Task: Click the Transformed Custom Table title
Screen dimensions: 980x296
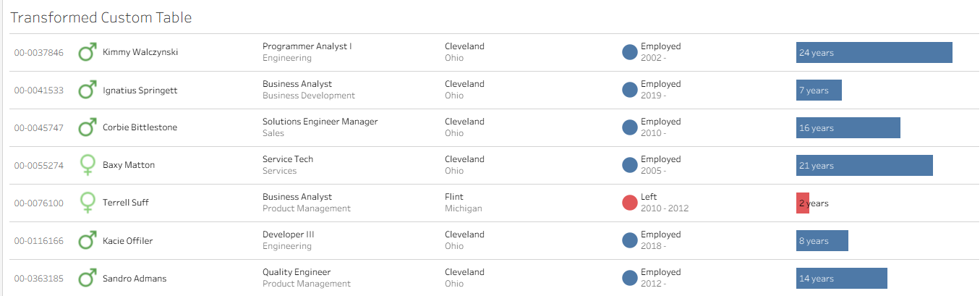Action: (101, 17)
